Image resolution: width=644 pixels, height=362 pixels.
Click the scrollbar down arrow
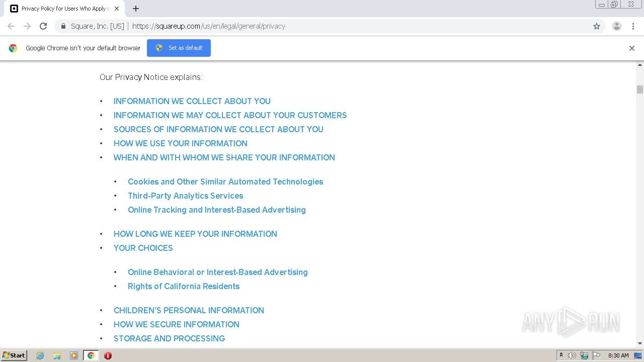640,343
